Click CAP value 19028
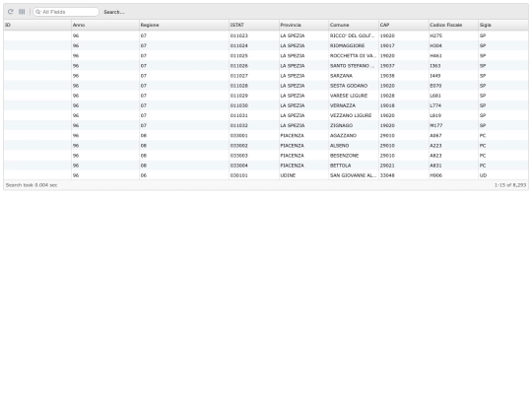This screenshot has height=399, width=532. (x=387, y=96)
